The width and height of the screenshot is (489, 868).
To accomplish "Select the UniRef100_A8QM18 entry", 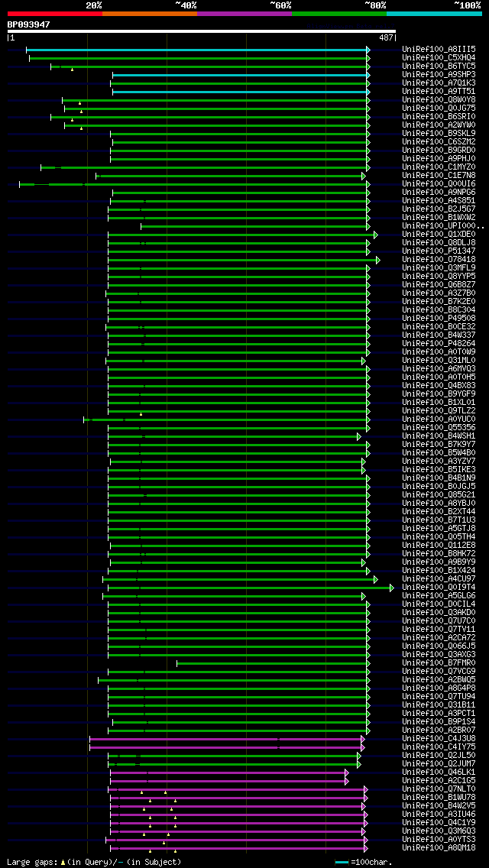I will click(x=439, y=848).
